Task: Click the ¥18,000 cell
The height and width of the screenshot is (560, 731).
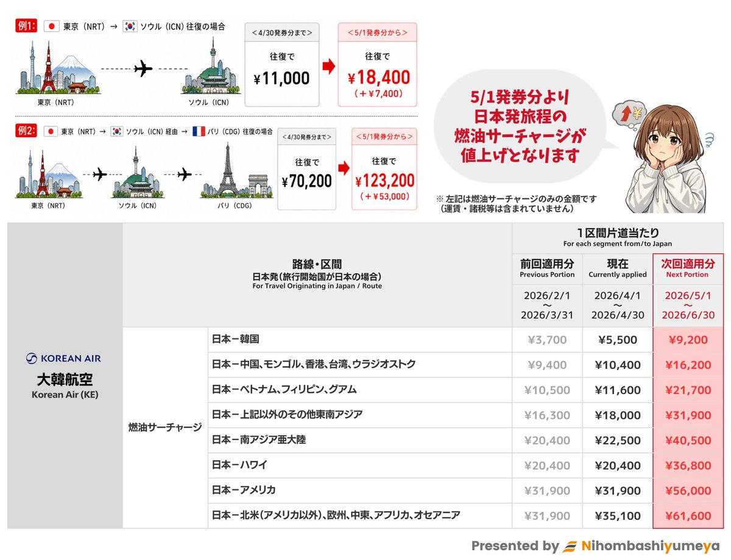Action: [x=618, y=416]
